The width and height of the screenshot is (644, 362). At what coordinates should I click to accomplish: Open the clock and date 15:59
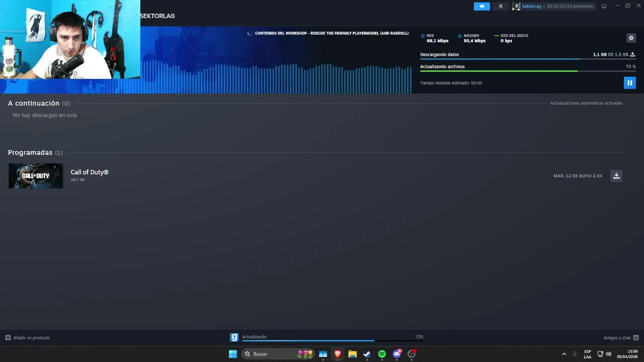[627, 354]
